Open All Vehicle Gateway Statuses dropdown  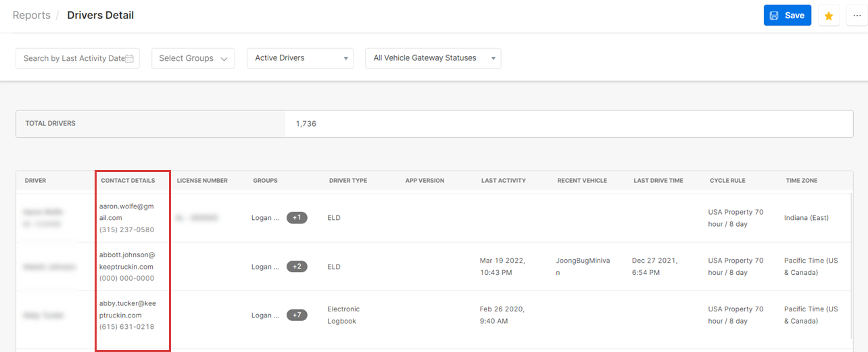click(433, 58)
